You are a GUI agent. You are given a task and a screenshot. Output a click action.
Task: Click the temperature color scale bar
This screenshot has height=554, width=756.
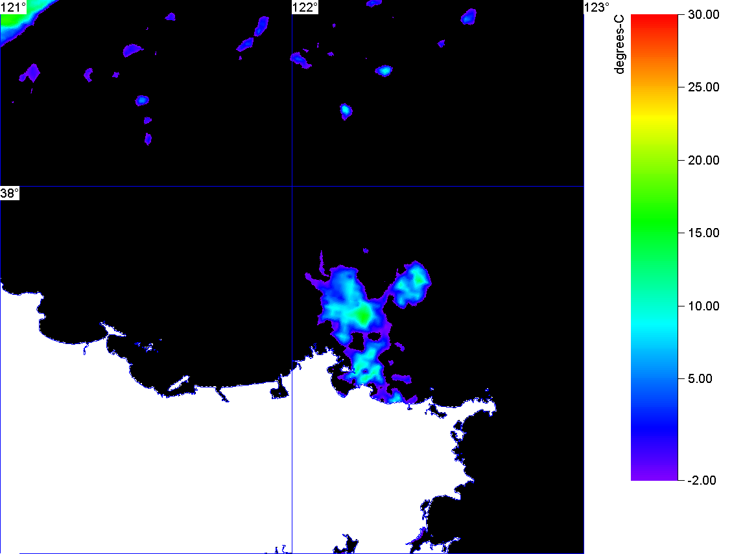pyautogui.click(x=654, y=247)
